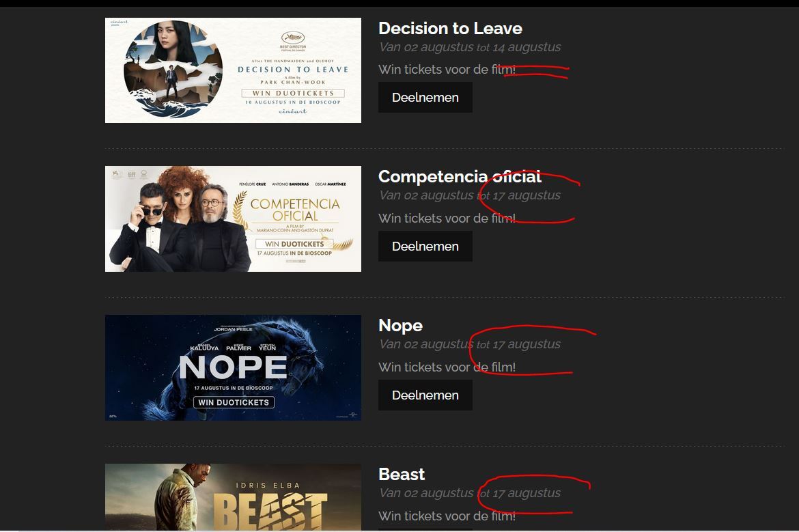Click Deelnemen under Nope
This screenshot has width=799, height=532.
pos(425,395)
